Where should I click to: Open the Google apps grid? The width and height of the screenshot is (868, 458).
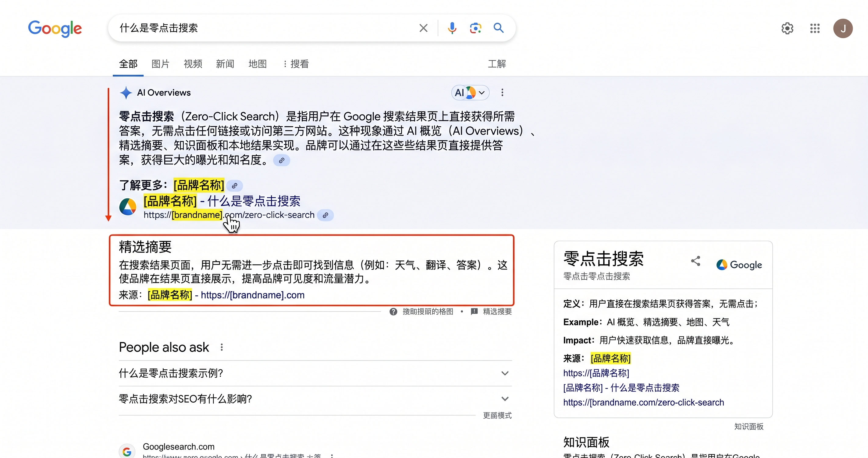[x=815, y=28]
